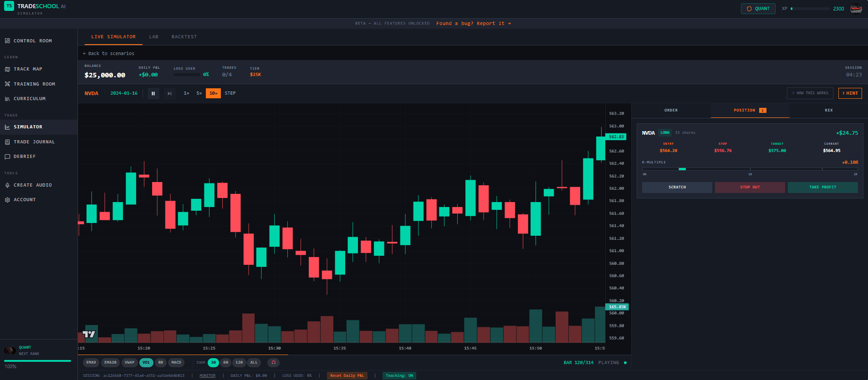Click the TradeSchool TS logo icon

click(9, 6)
